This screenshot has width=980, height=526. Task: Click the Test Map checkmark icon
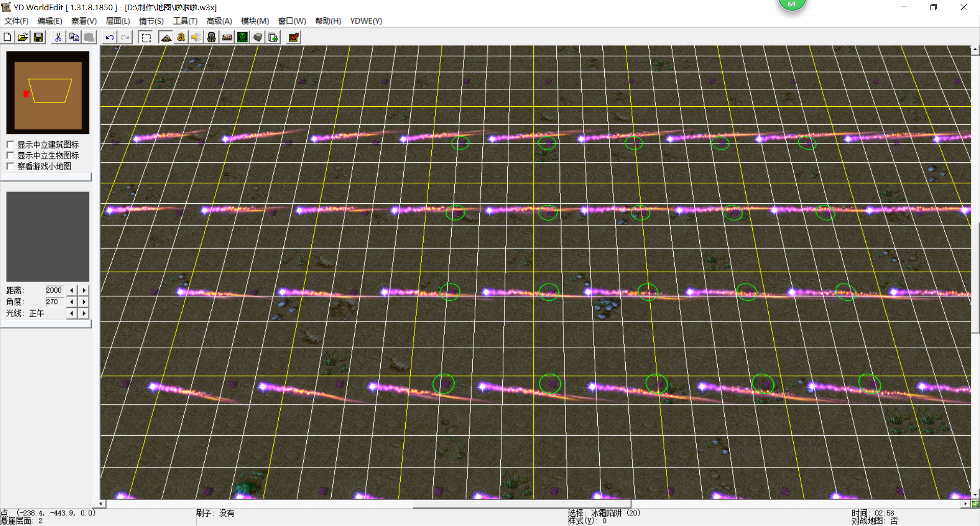point(293,37)
